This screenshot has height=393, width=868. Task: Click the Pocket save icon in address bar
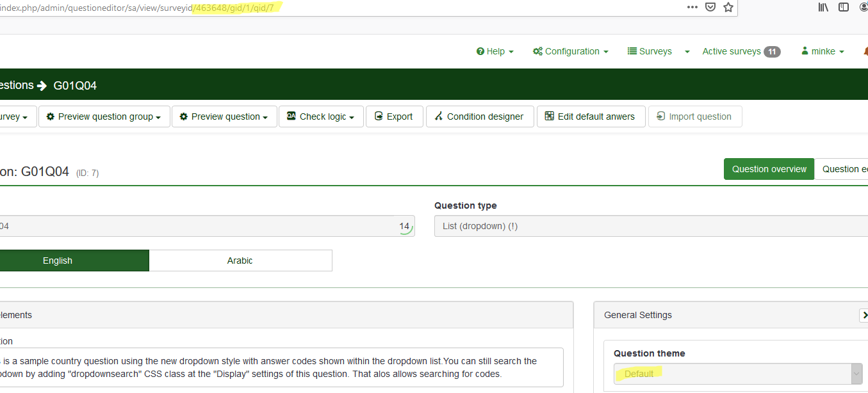click(x=710, y=8)
